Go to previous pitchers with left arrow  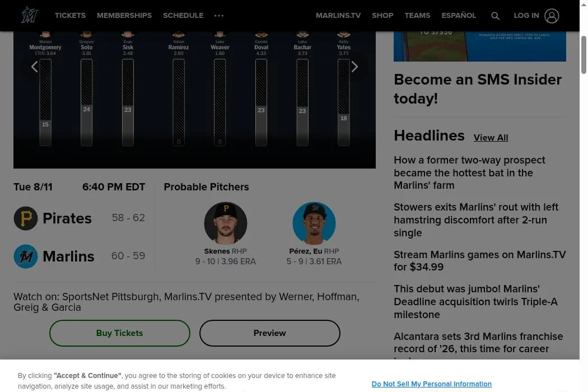35,67
